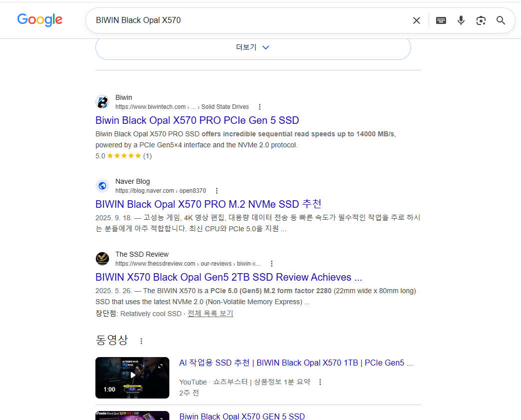Click the magnifier search button
The width and height of the screenshot is (521, 420).
click(x=501, y=20)
